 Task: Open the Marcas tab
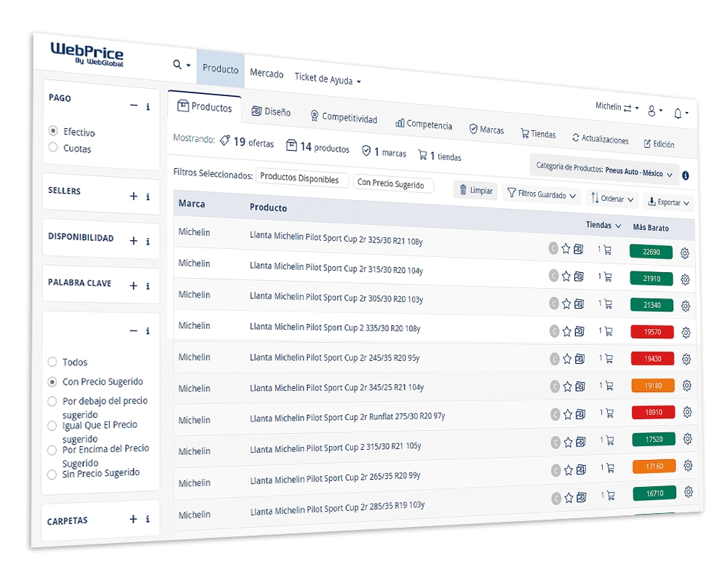[x=486, y=130]
